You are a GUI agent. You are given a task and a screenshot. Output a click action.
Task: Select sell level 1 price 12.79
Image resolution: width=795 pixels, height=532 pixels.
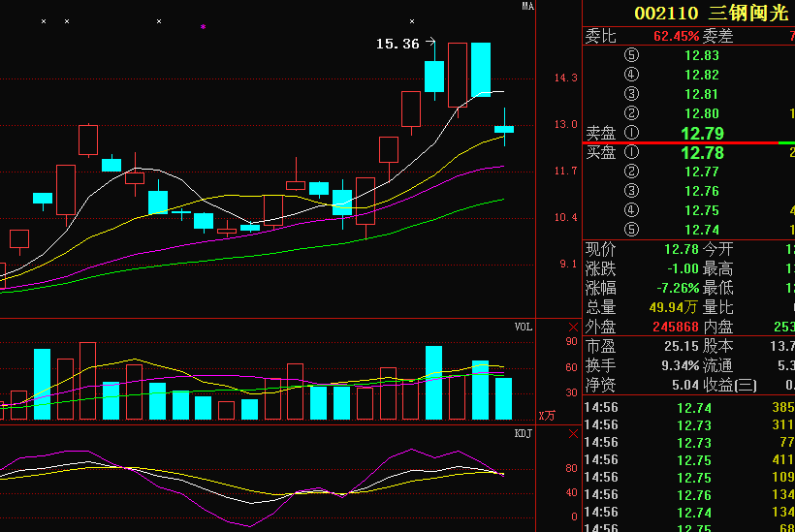(701, 133)
